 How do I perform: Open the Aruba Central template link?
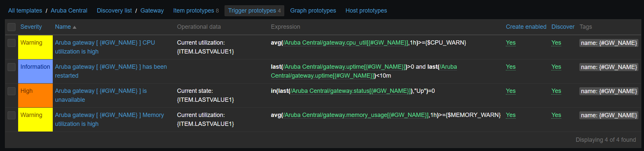point(69,11)
